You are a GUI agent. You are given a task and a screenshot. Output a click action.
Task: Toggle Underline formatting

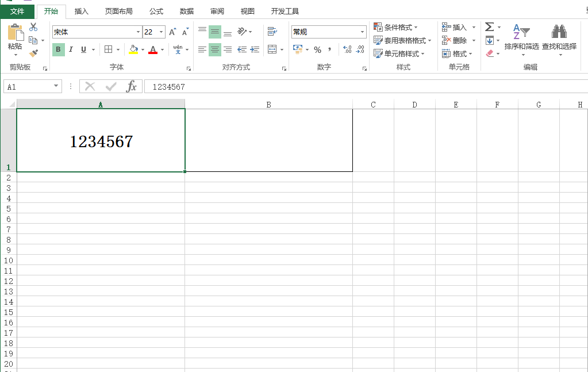click(x=83, y=49)
